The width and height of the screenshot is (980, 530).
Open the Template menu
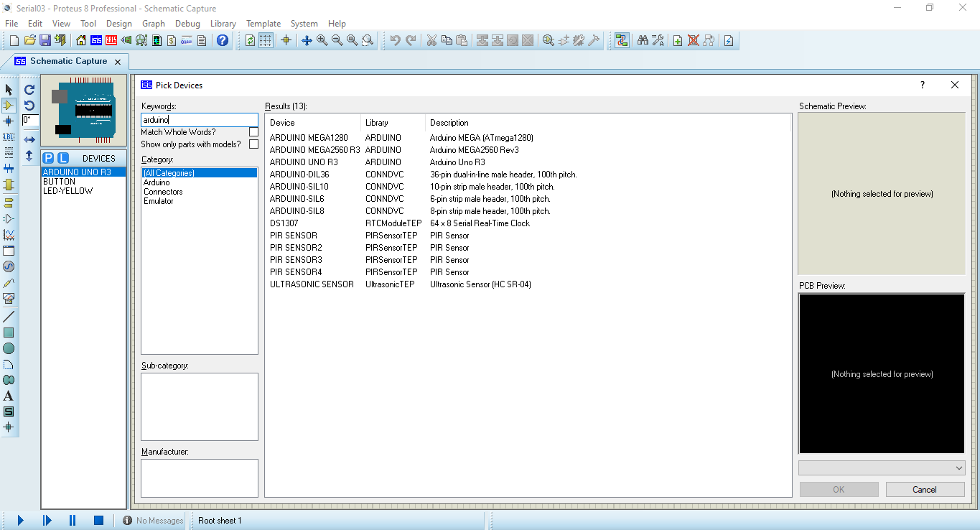(263, 24)
